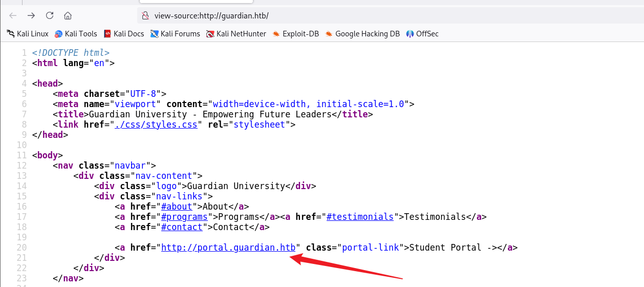Open the OffSec bookmark
644x287 pixels.
point(422,34)
